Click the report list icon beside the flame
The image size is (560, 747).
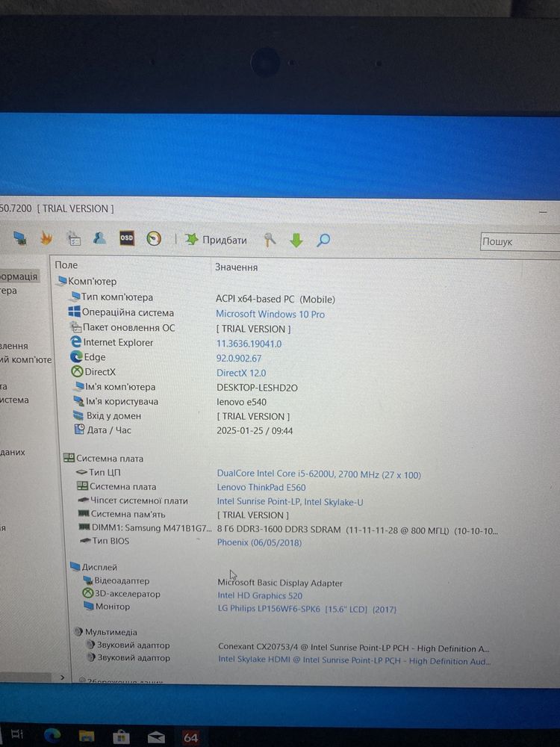click(x=73, y=238)
